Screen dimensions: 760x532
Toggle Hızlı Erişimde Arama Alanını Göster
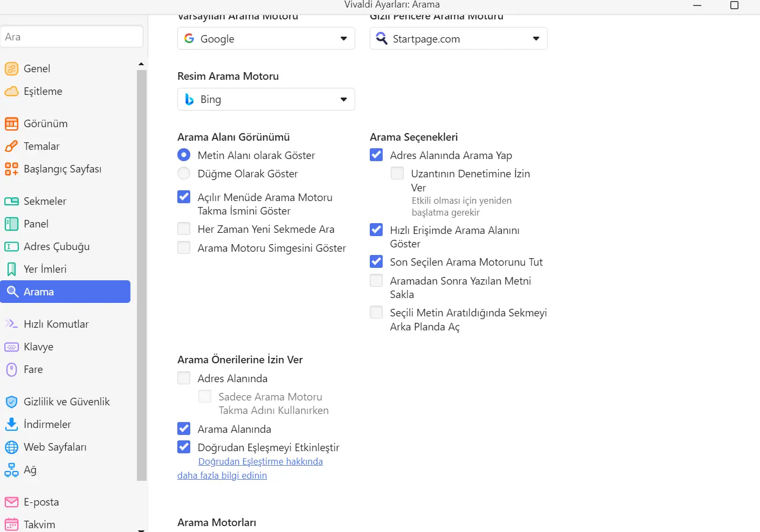tap(376, 230)
